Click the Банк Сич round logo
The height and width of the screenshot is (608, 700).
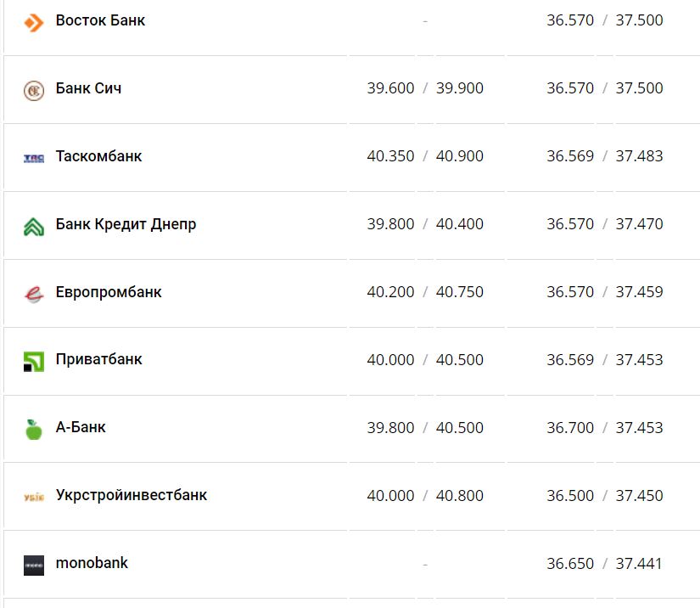pos(33,91)
